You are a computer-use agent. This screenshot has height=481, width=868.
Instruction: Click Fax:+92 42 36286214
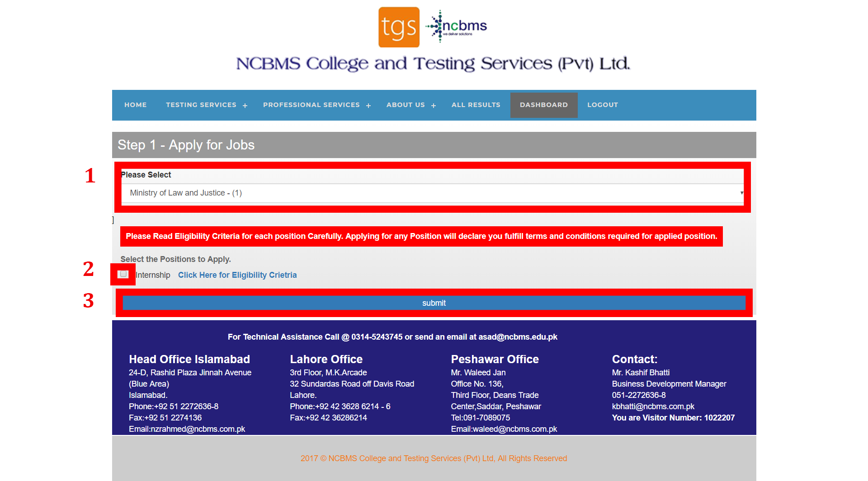coord(329,418)
